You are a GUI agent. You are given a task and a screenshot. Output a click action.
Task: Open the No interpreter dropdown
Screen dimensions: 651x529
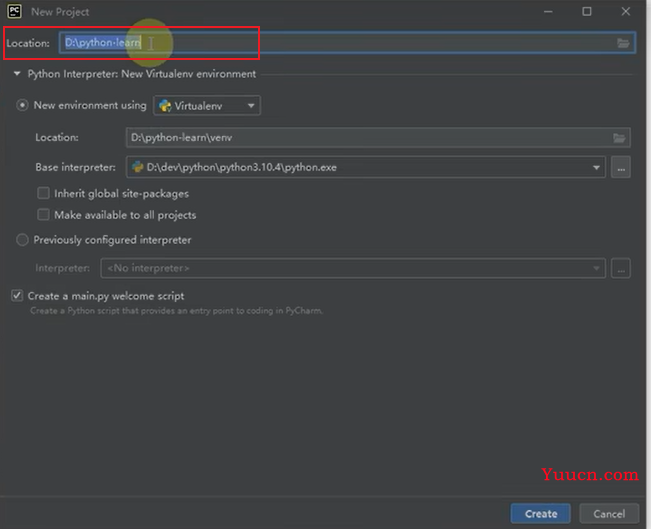tap(353, 268)
